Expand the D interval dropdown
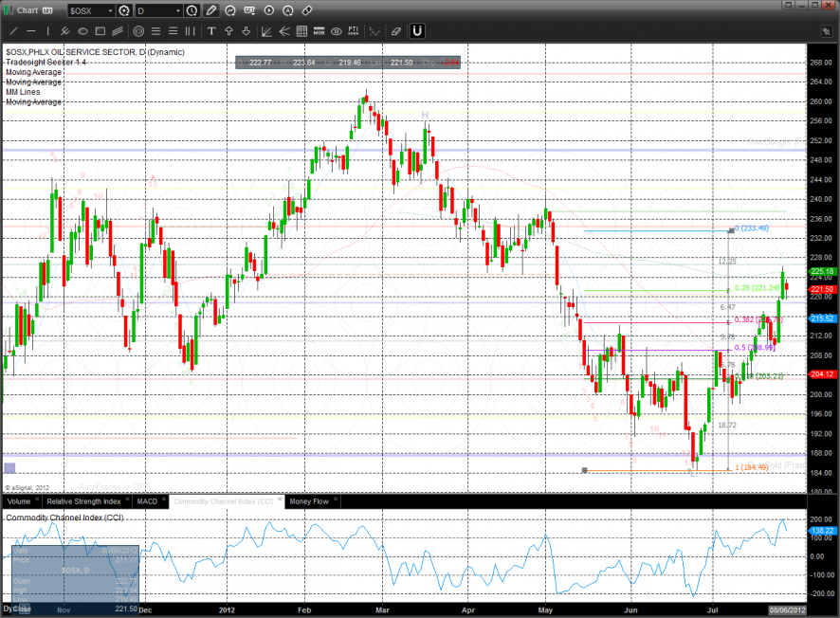The height and width of the screenshot is (618, 840). pos(176,10)
